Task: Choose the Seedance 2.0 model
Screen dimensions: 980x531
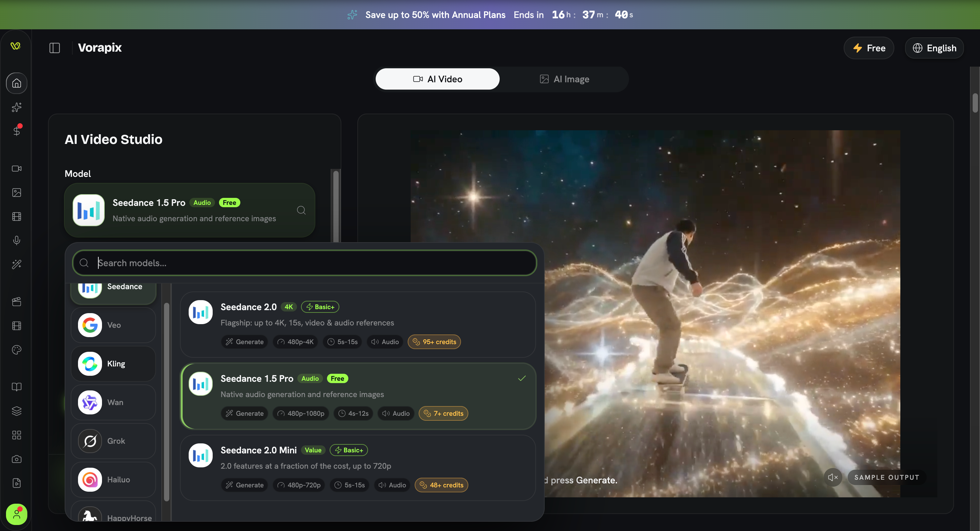Action: point(358,324)
